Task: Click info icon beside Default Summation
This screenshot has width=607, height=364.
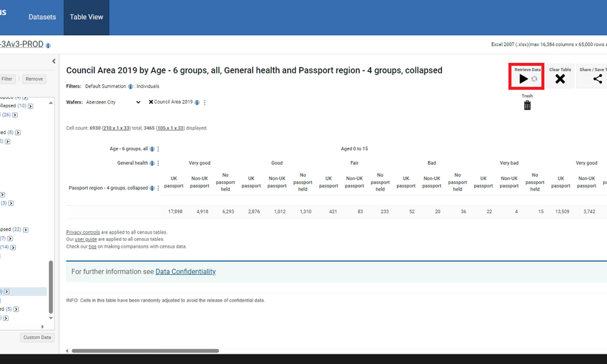Action: [x=131, y=87]
